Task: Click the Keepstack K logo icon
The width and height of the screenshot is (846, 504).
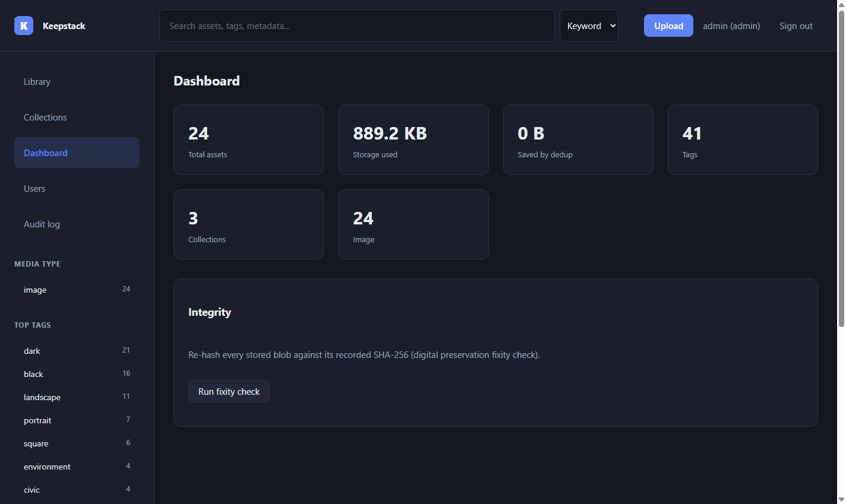Action: (x=24, y=26)
